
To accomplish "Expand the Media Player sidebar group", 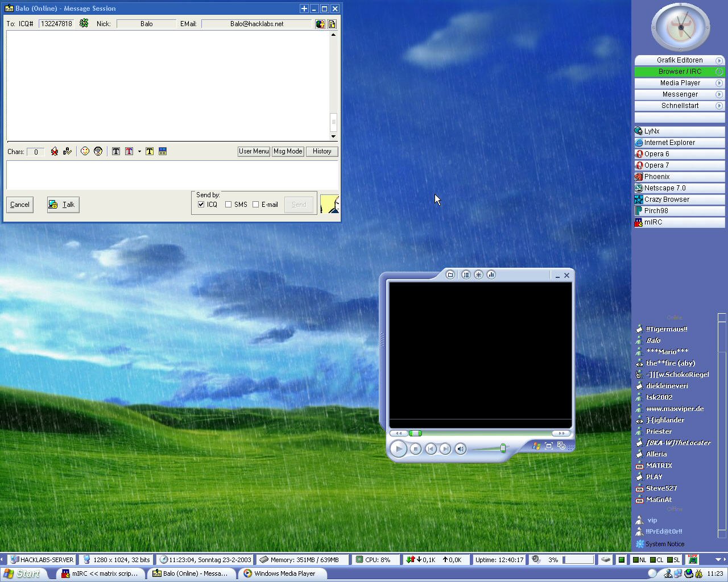I will click(719, 83).
